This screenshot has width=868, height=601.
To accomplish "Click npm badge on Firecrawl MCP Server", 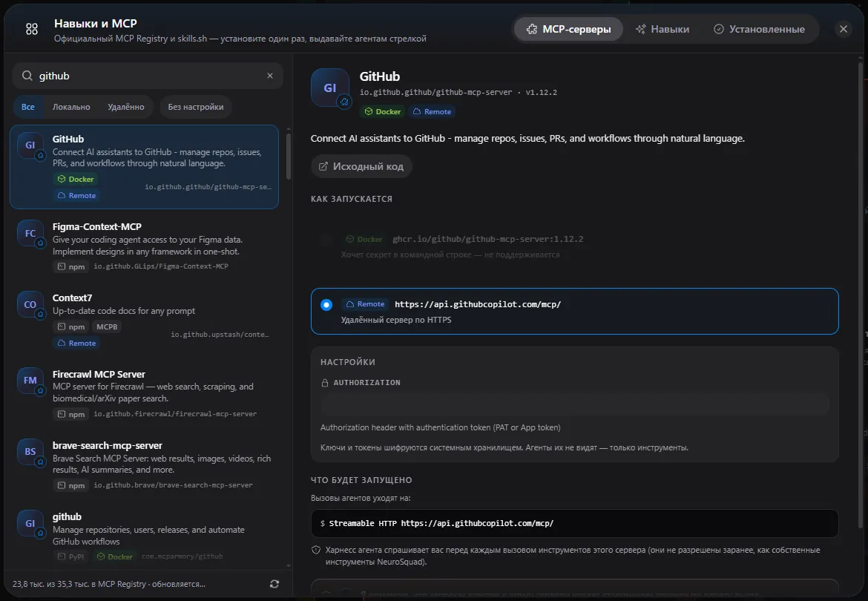I will coord(71,415).
